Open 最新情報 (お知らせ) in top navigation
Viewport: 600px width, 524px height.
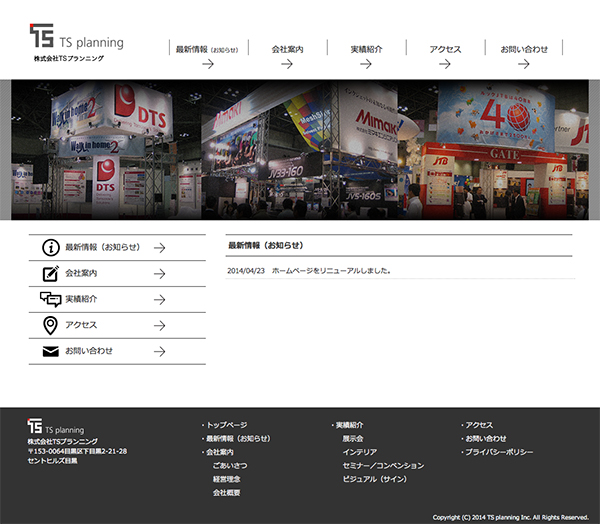[x=207, y=49]
